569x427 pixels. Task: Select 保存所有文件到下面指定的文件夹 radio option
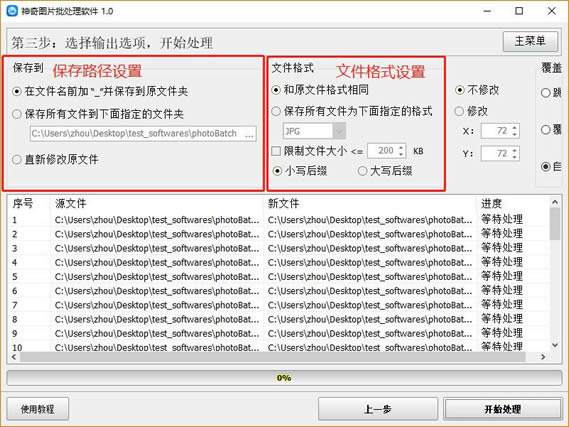[x=17, y=114]
